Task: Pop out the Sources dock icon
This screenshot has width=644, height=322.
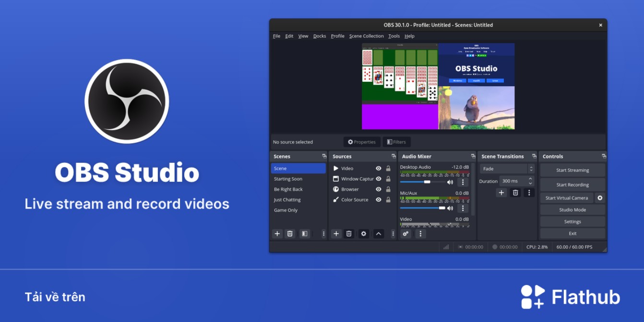Action: coord(394,156)
